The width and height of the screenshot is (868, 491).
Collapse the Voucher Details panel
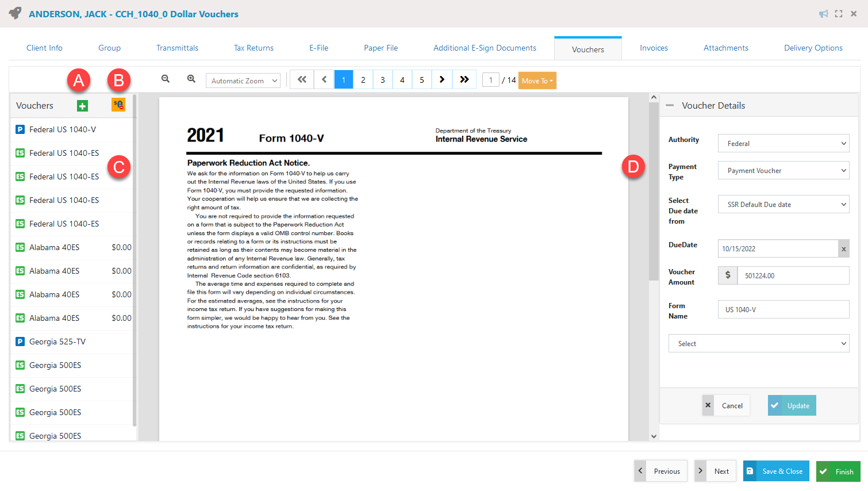point(669,105)
